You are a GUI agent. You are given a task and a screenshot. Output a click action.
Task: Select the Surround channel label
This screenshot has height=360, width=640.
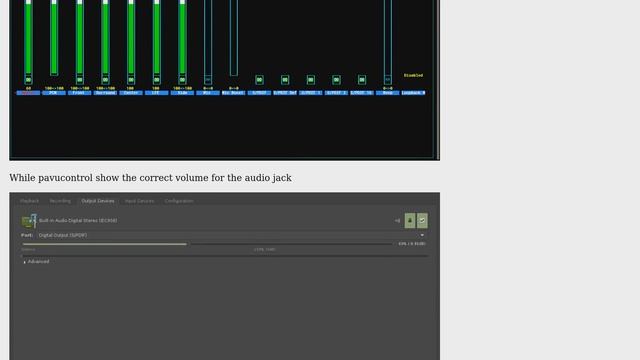pyautogui.click(x=105, y=93)
